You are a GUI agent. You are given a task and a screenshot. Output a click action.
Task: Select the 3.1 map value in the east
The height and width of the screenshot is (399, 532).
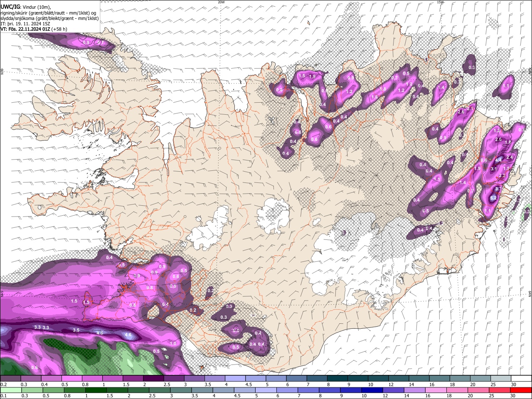pos(494,169)
